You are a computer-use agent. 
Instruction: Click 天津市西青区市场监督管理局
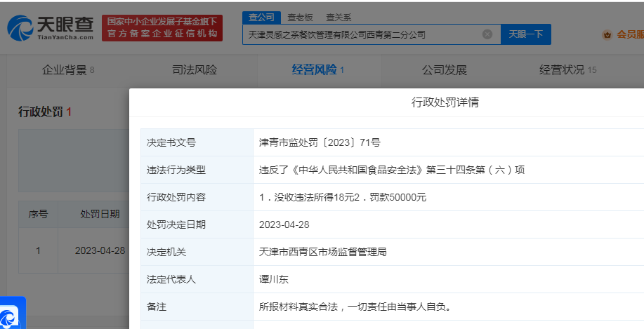tap(323, 252)
